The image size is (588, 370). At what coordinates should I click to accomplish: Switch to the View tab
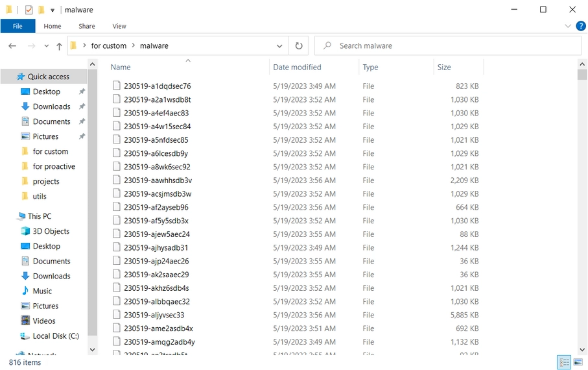pyautogui.click(x=119, y=26)
